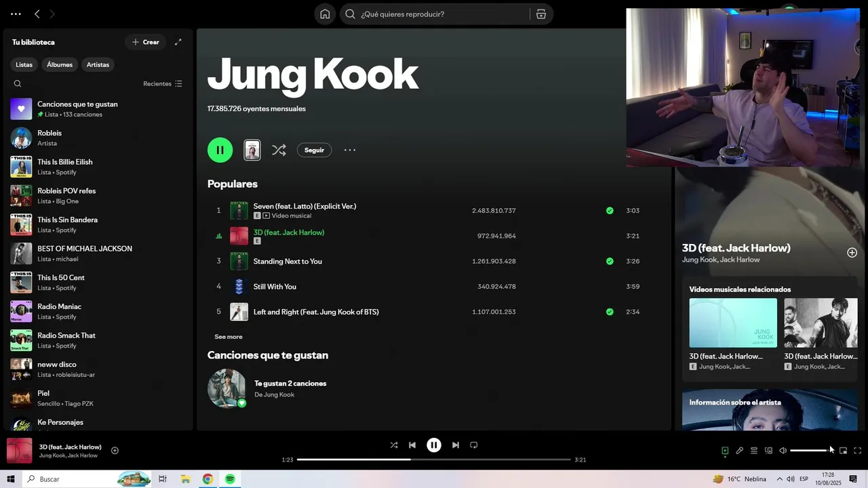Screen dimensions: 868x488
Task: Open Jung Kook, Jack Harlow artist link in panel
Action: click(721, 260)
